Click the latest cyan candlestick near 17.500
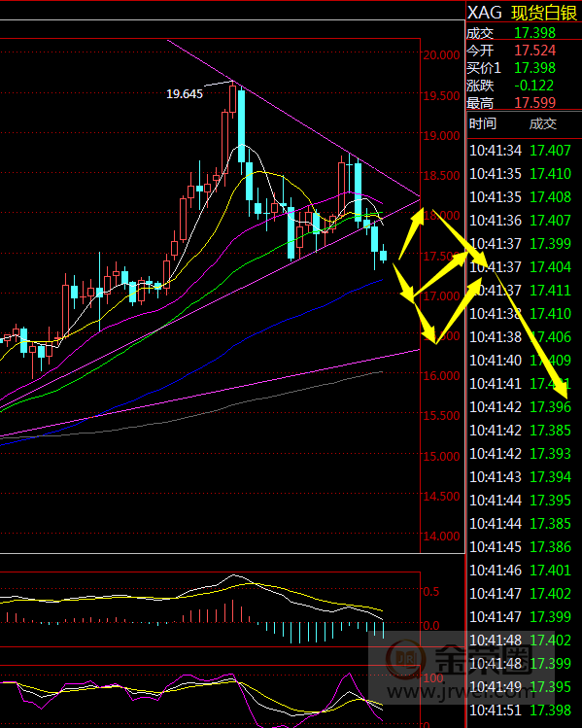This screenshot has height=728, width=582. pos(384,255)
